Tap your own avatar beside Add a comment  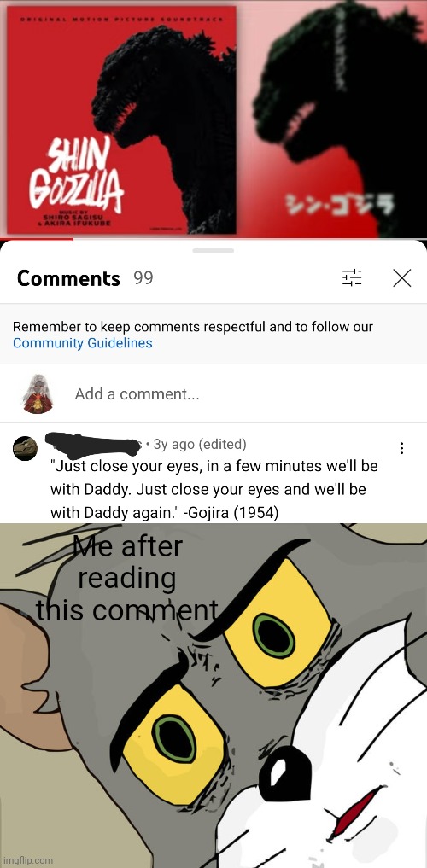38,394
